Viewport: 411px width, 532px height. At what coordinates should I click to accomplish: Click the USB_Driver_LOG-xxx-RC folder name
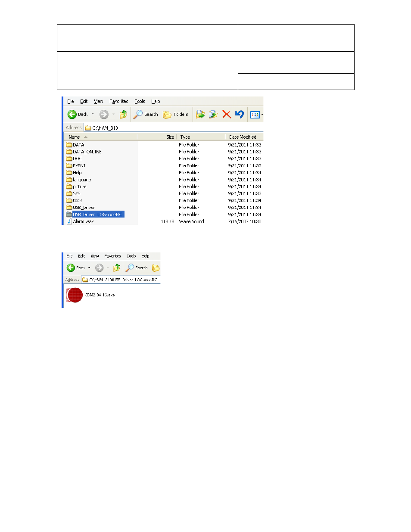tap(98, 215)
